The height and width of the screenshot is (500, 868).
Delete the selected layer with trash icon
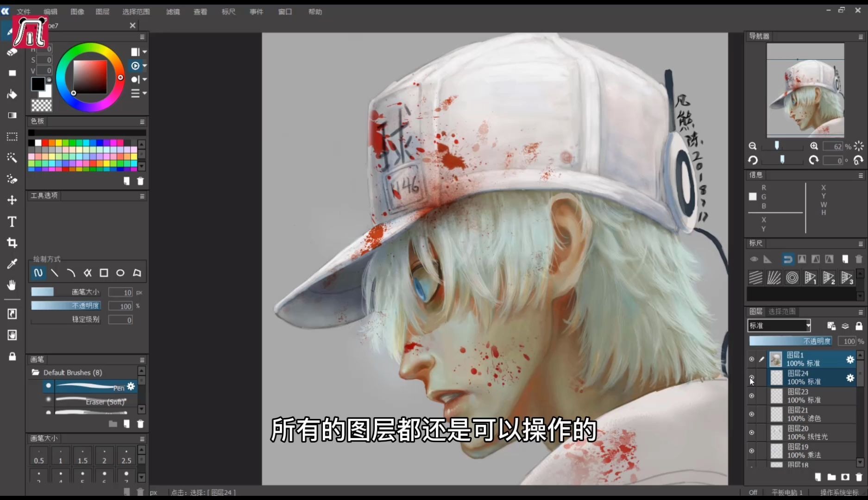[859, 477]
